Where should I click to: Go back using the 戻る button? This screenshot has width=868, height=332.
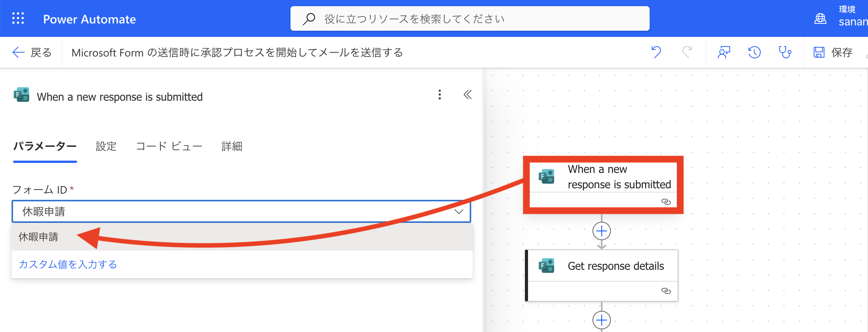point(31,52)
